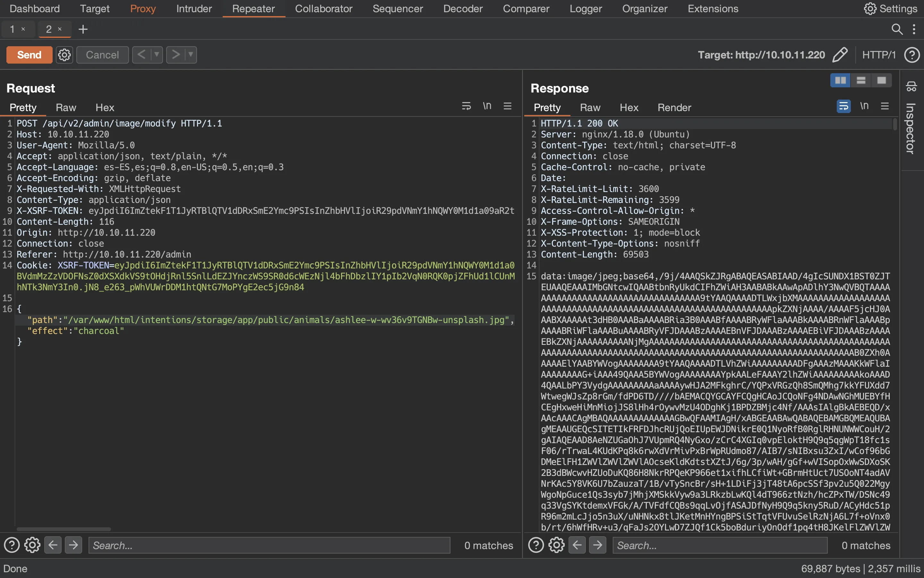Go forward to next request in history
Screen dimensions: 924x578
tap(175, 55)
